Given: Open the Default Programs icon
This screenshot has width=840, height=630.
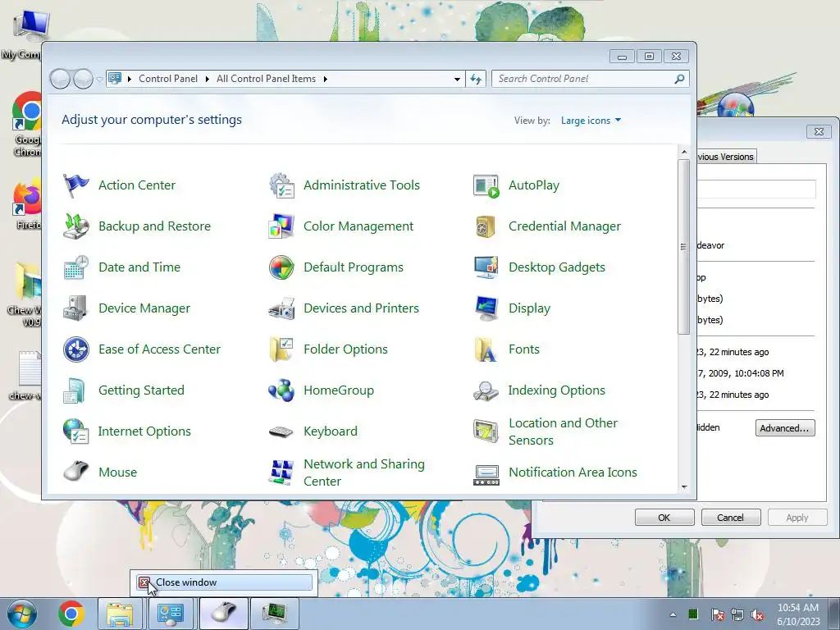Looking at the screenshot, I should (281, 267).
